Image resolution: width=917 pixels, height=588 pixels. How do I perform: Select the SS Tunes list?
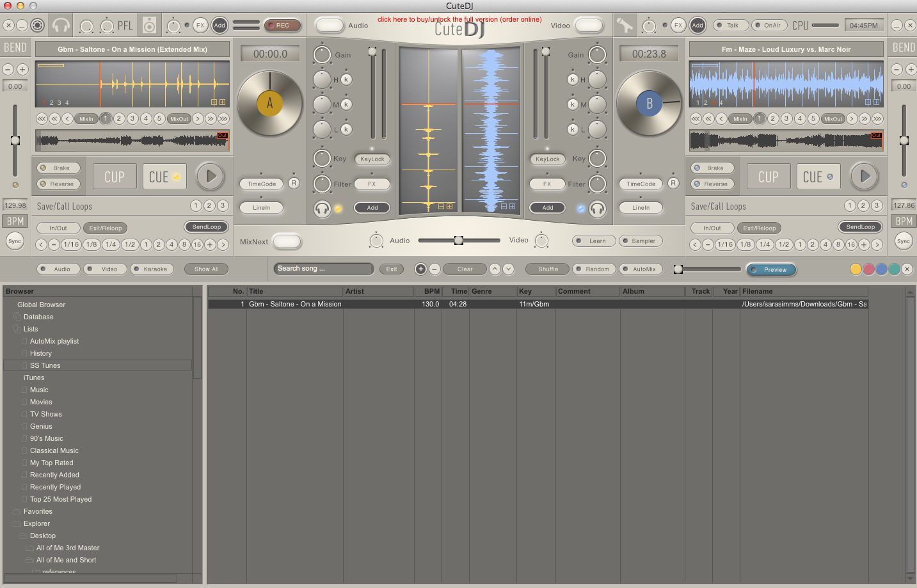pos(97,365)
